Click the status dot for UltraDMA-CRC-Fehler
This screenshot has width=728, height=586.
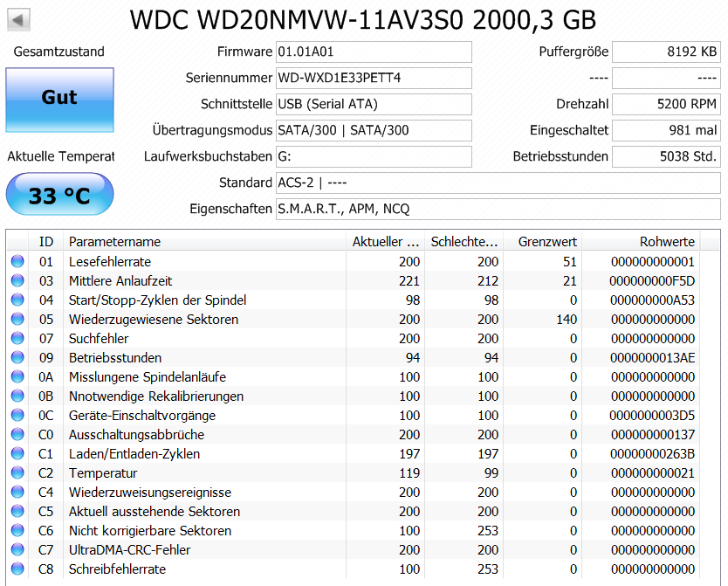coord(17,549)
